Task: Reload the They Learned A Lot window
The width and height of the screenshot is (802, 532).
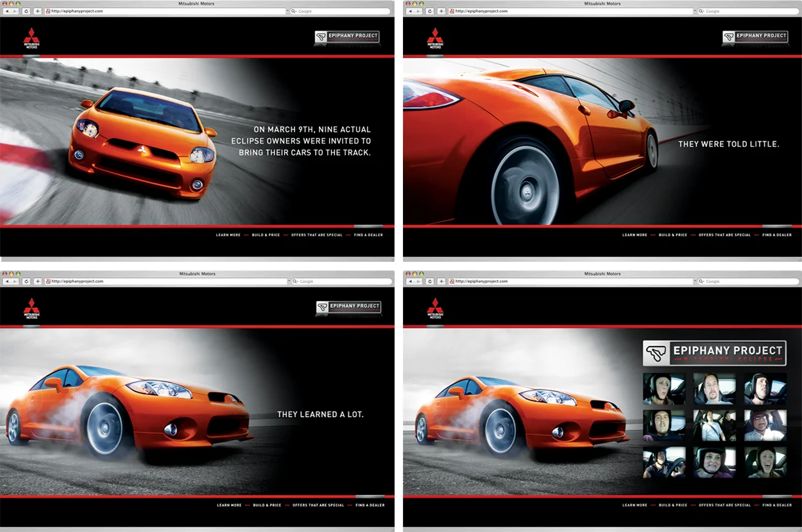Action: [x=26, y=282]
